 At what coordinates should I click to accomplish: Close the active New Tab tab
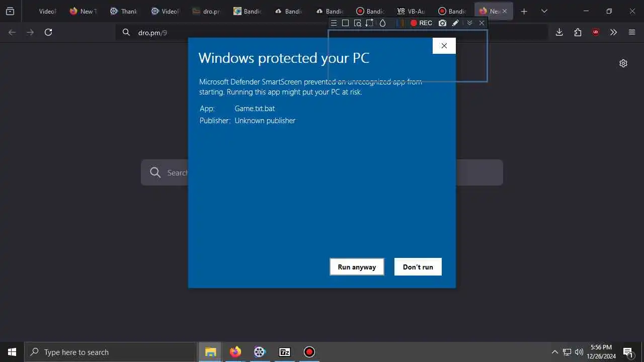tap(505, 11)
